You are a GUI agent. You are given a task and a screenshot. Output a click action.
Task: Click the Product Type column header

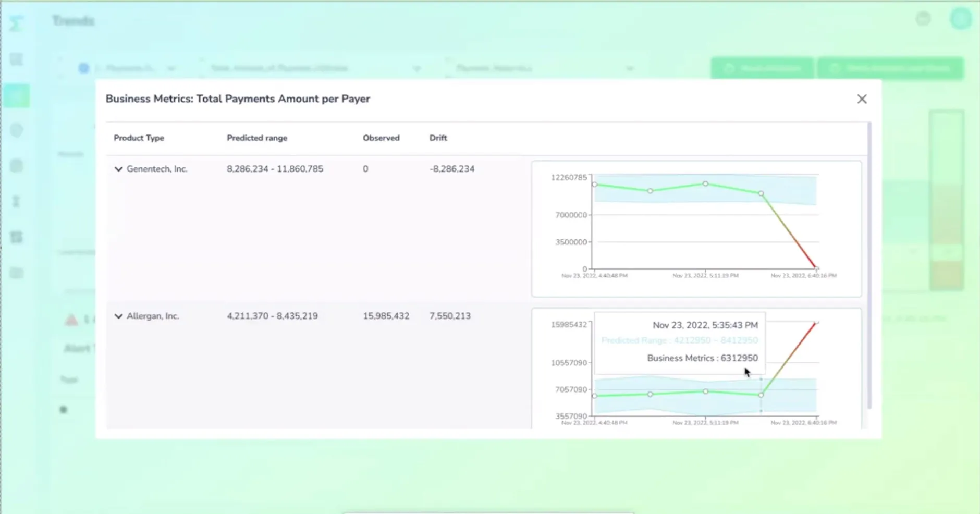click(x=139, y=138)
